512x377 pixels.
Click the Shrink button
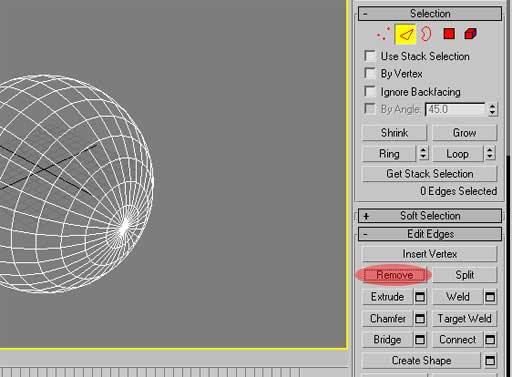(394, 133)
